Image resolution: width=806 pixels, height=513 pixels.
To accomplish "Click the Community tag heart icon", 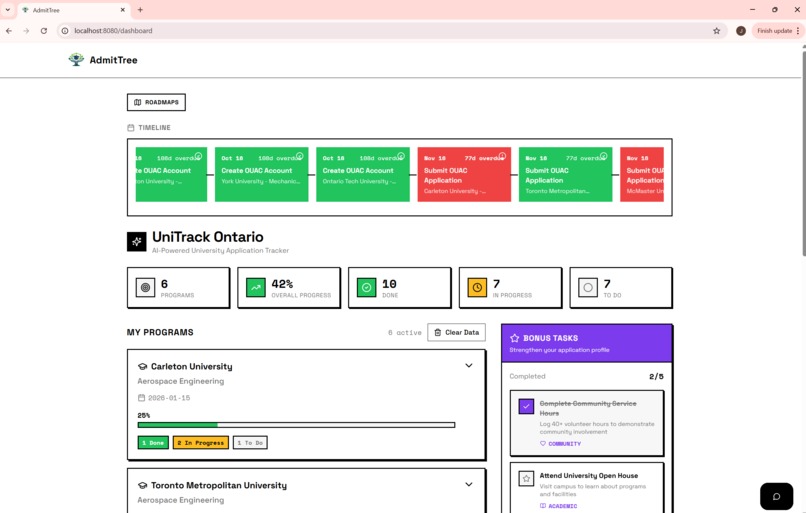I will (x=543, y=444).
